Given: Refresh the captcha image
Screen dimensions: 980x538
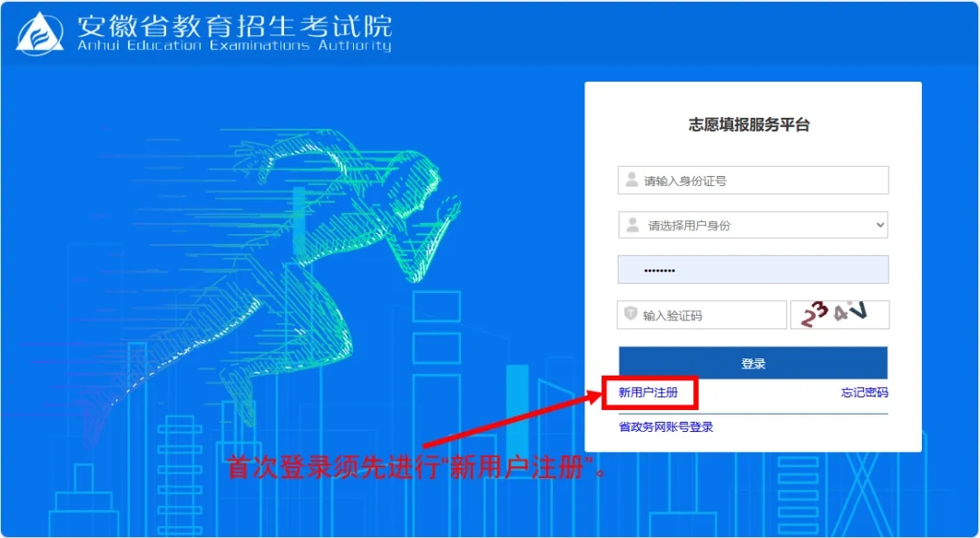Looking at the screenshot, I should (839, 315).
